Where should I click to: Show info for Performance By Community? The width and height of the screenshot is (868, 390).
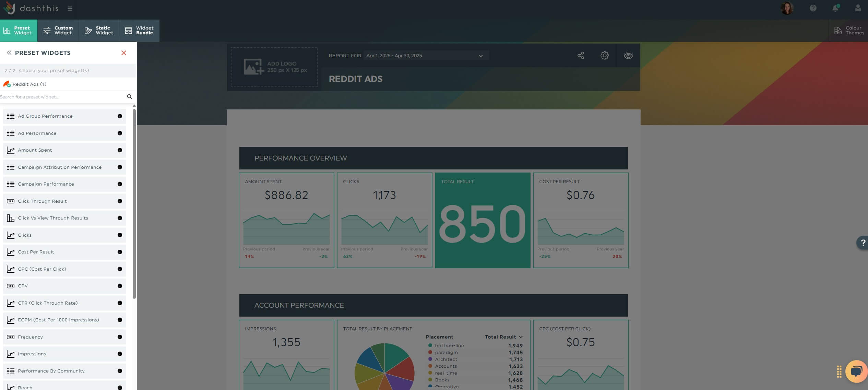[x=120, y=371]
